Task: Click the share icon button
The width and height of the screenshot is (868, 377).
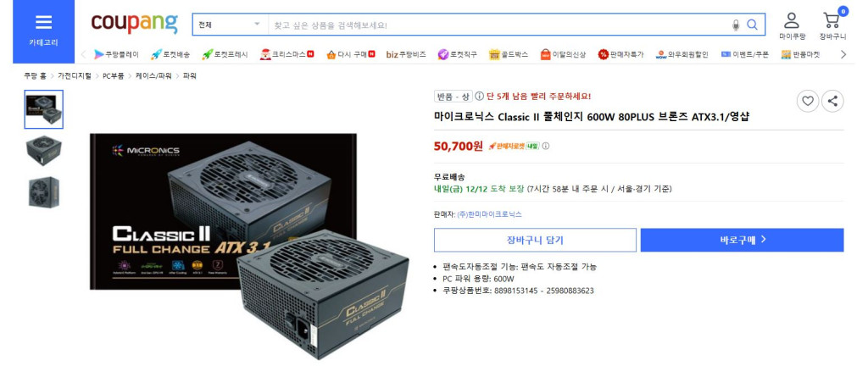Action: coord(832,102)
